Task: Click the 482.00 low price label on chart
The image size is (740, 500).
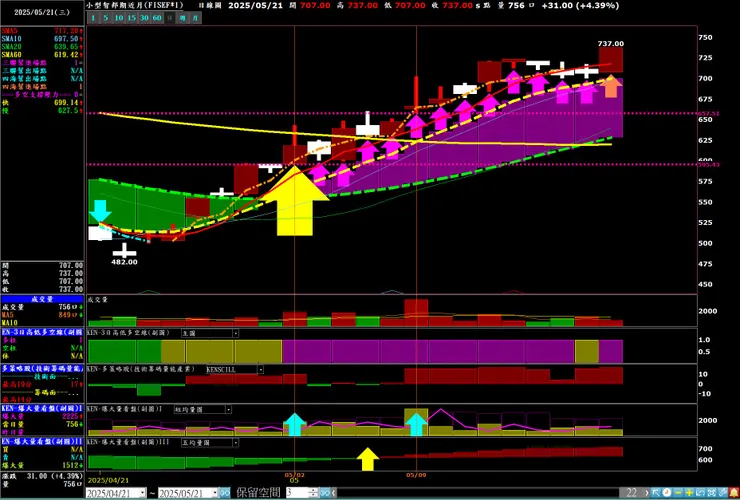Action: click(124, 262)
